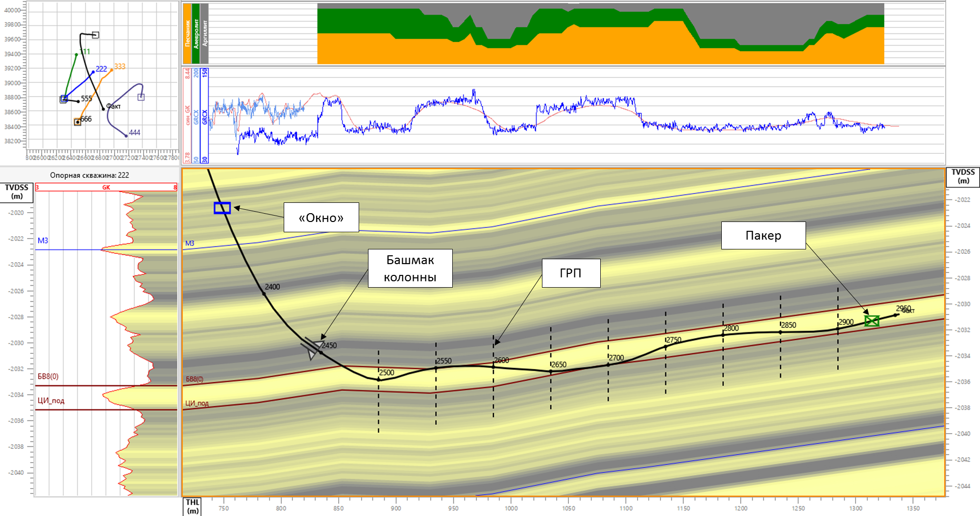Viewport: 980px width, 516px height.
Task: Select well label 333 in the map
Action: (x=120, y=66)
